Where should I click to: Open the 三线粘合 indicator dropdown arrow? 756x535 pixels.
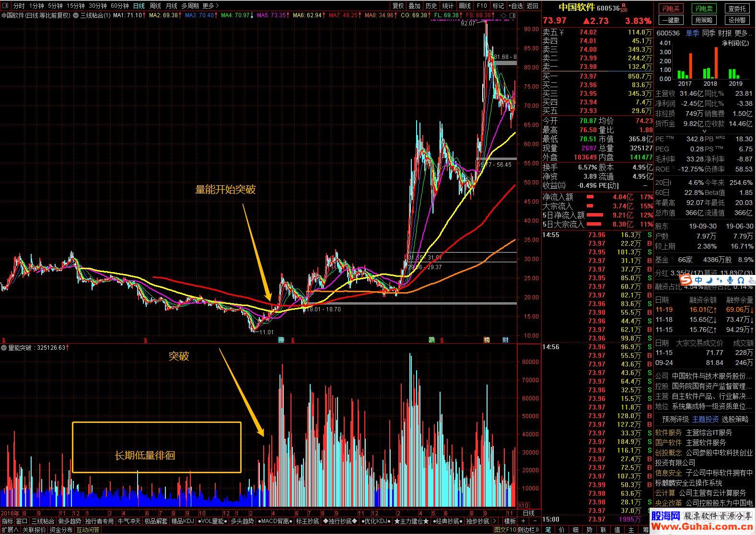pos(76,15)
